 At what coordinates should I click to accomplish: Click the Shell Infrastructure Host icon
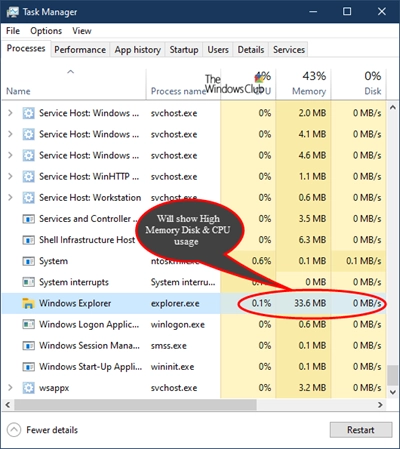point(28,240)
